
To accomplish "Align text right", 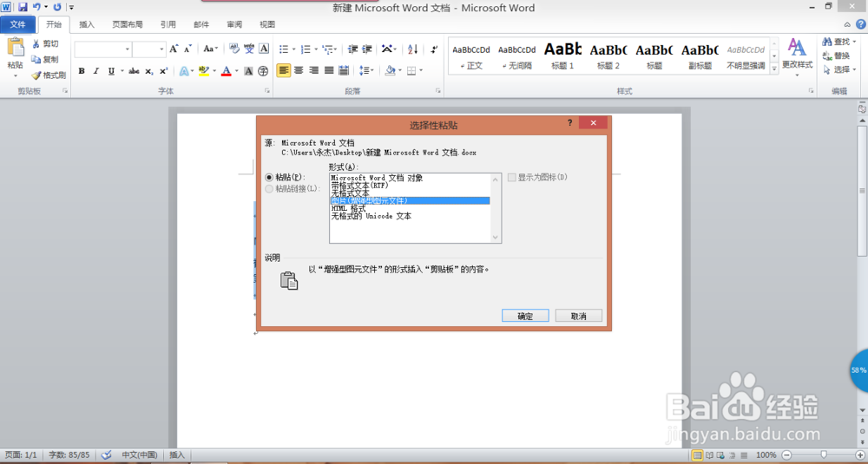I will (x=314, y=71).
